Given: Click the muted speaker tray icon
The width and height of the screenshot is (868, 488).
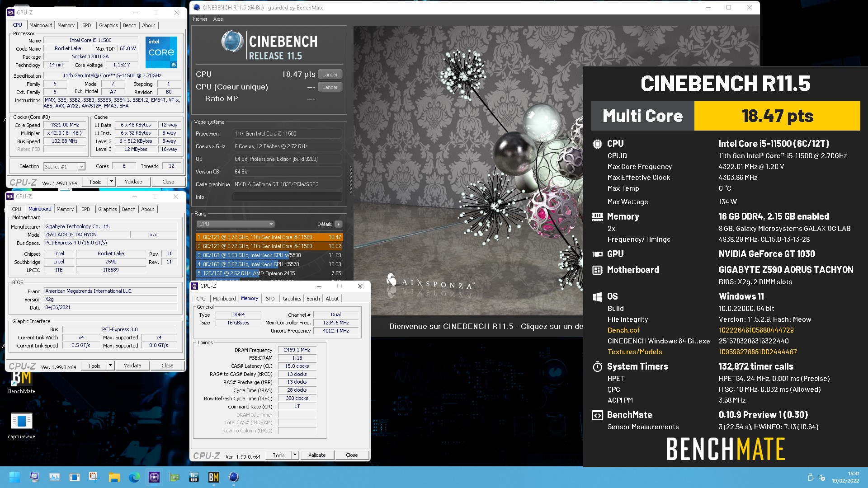Looking at the screenshot, I should coord(822,478).
